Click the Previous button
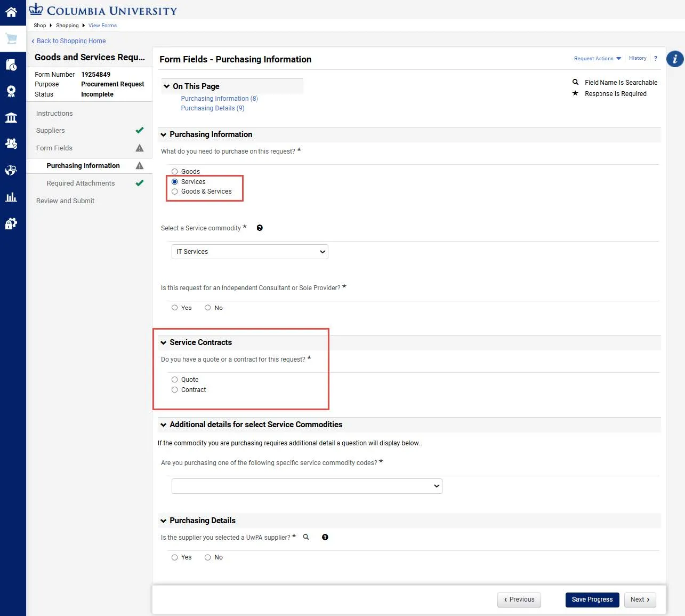This screenshot has width=685, height=616. [x=519, y=599]
